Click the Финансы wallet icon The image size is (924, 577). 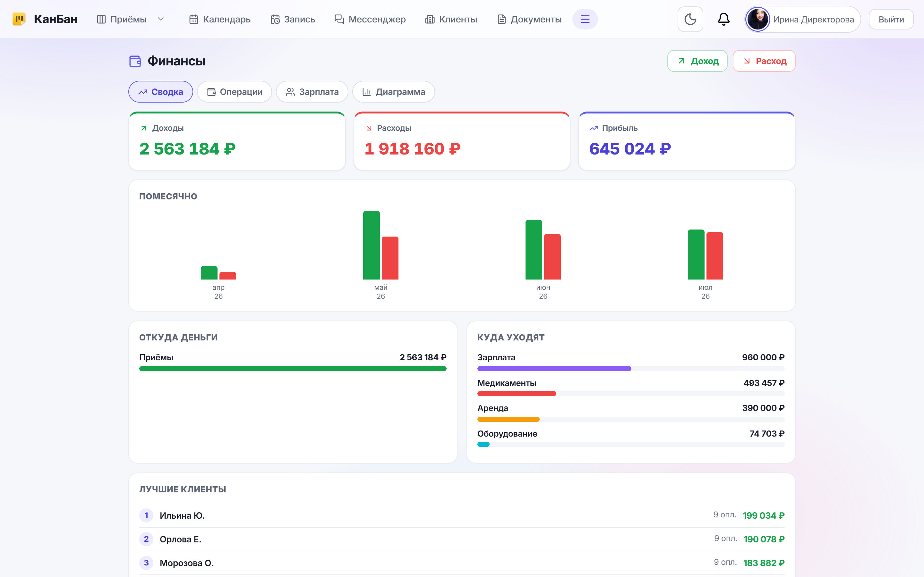pos(135,61)
